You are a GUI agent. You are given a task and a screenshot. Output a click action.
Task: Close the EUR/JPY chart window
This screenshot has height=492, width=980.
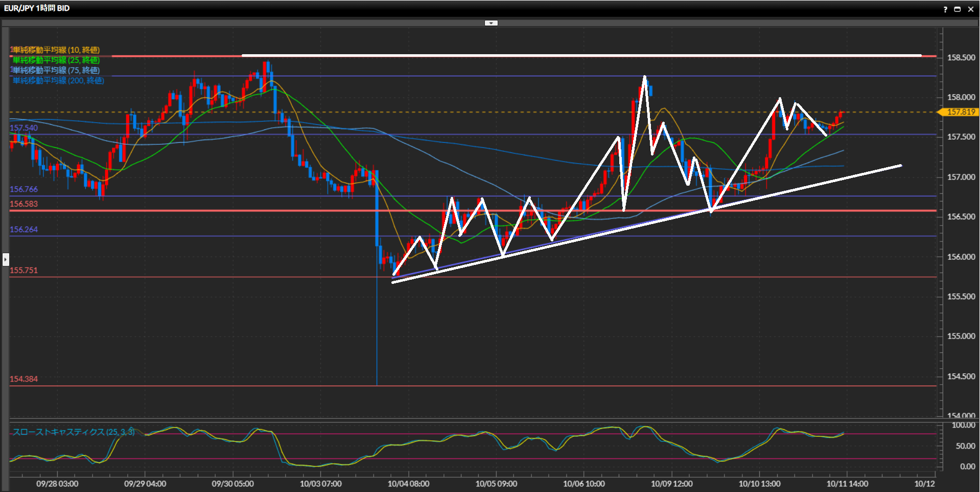(x=970, y=9)
